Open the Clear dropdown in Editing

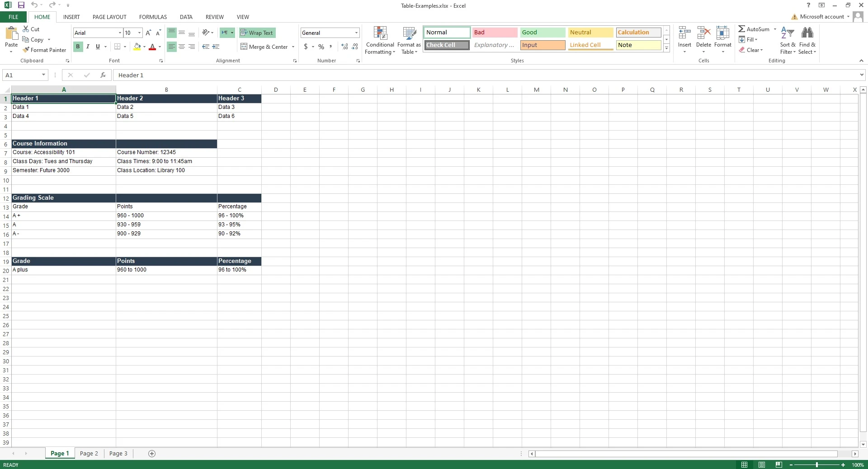[x=751, y=50]
